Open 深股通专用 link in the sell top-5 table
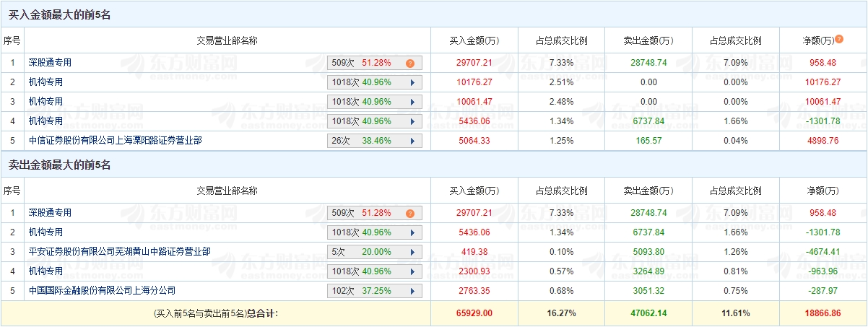 (x=50, y=213)
